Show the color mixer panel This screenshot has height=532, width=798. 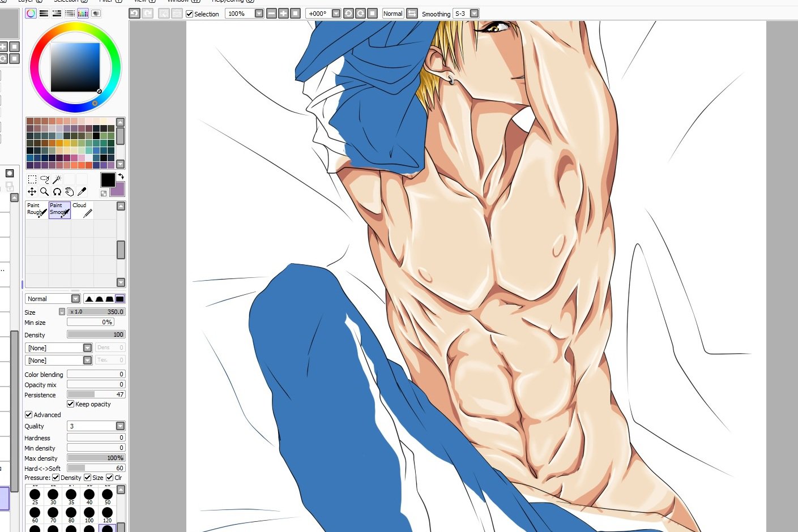[x=70, y=13]
